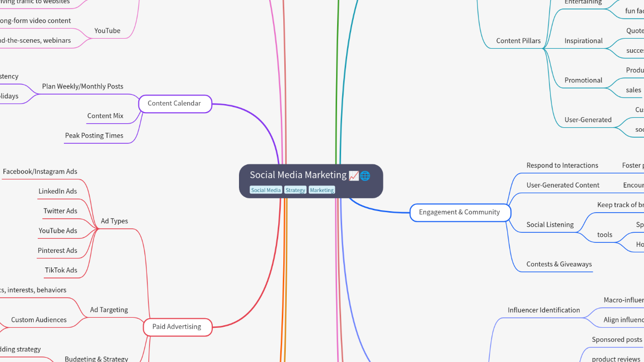Click the Sponsored posts item

pos(617,339)
